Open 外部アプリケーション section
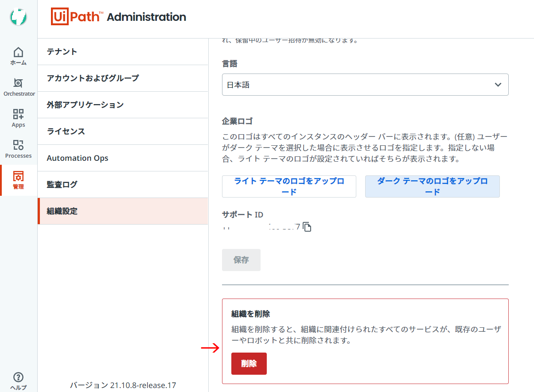Screen dimensions: 534x392 coord(123,105)
